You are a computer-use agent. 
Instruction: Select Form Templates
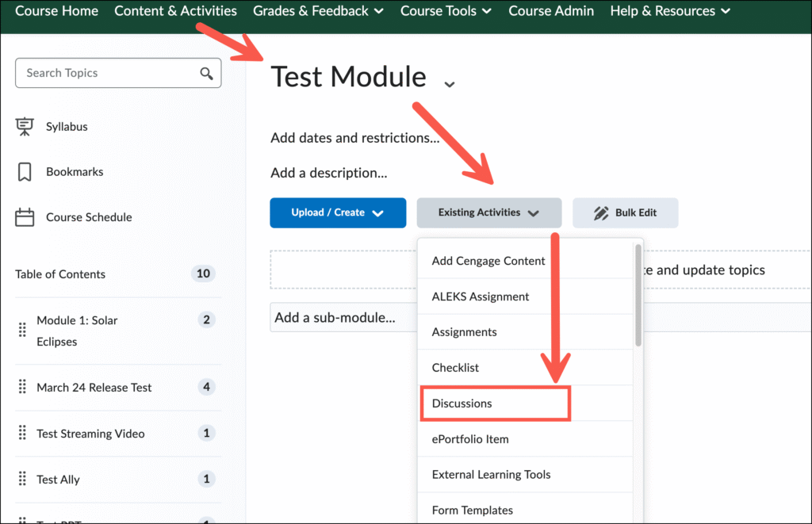click(525, 510)
